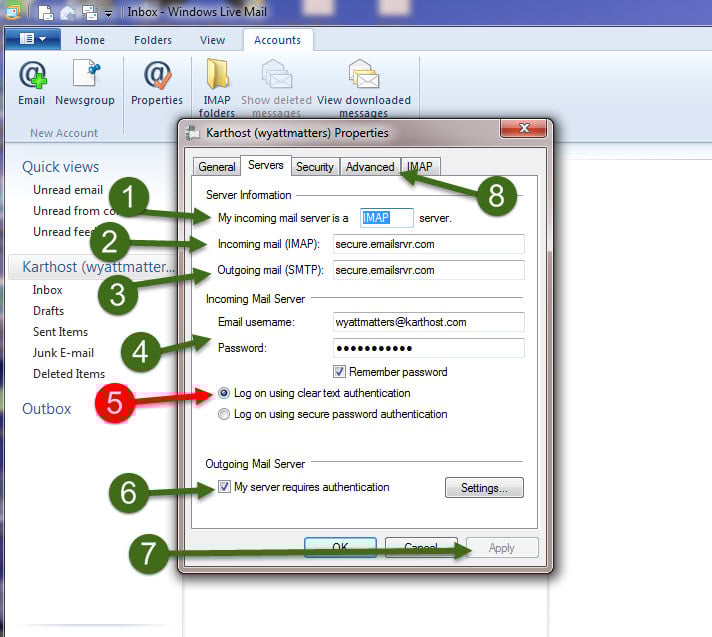Screen dimensions: 712x637
Task: Click the reply quick access toolbar icon
Action: pos(68,13)
